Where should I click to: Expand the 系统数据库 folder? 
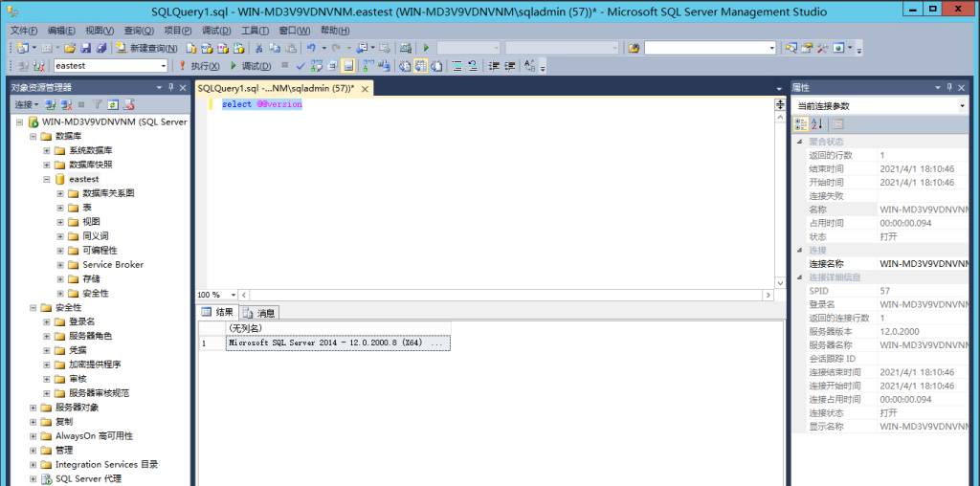click(x=46, y=150)
